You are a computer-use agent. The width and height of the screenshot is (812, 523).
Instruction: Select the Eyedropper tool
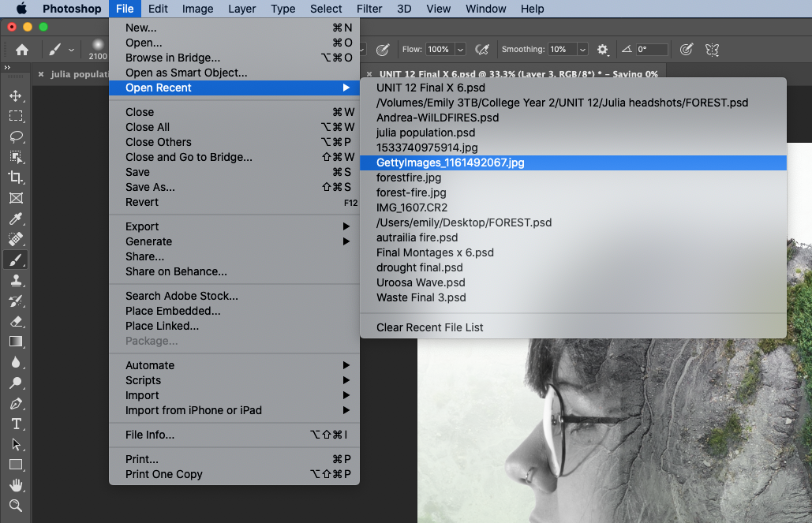tap(16, 219)
